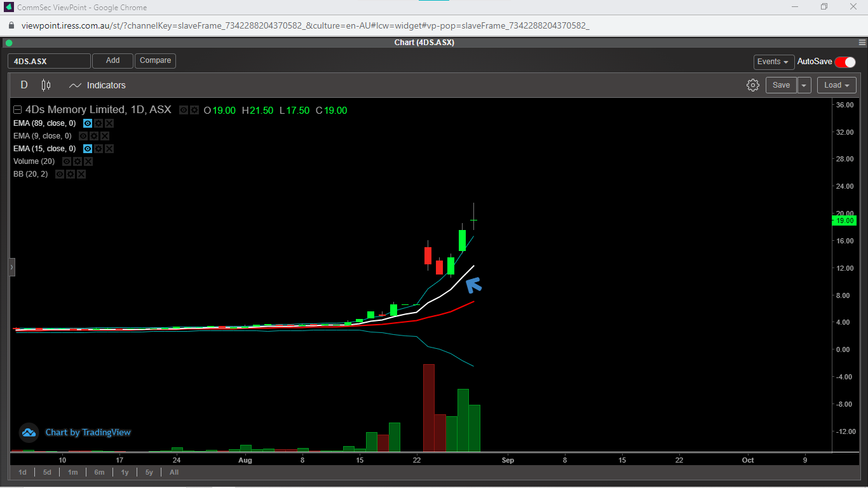Viewport: 868px width, 488px height.
Task: Show the EMA (9, close, 0) line
Action: [83, 136]
